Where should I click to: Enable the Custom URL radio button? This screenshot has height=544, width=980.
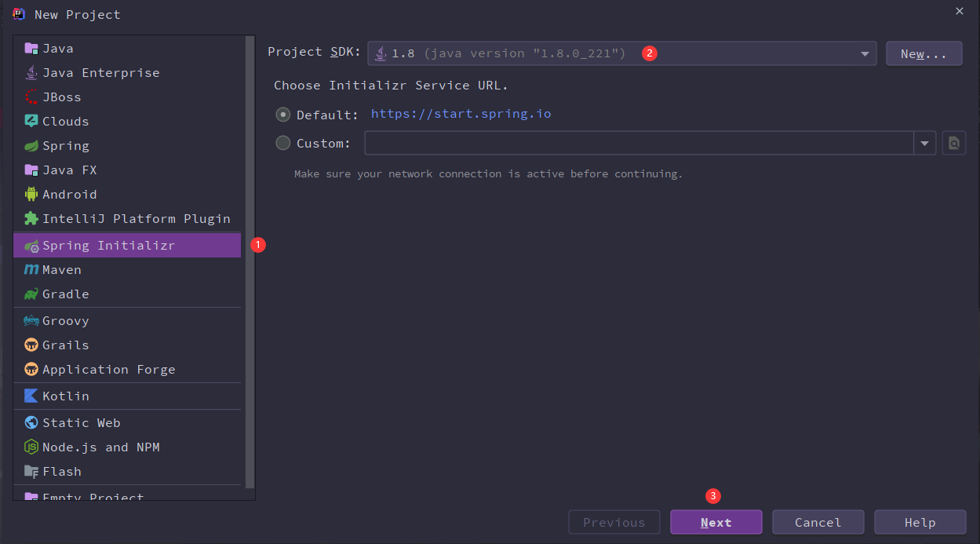[x=283, y=143]
